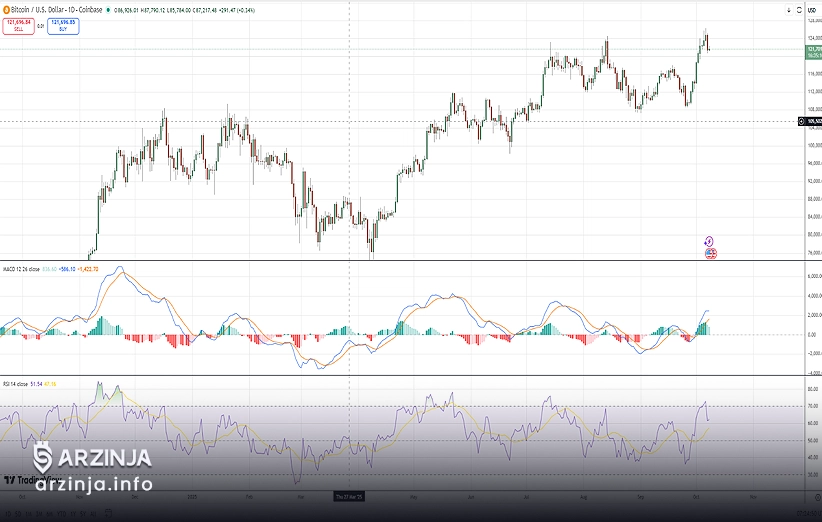Click the ARZINJA shield logo watermark
The width and height of the screenshot is (822, 522).
(x=43, y=456)
